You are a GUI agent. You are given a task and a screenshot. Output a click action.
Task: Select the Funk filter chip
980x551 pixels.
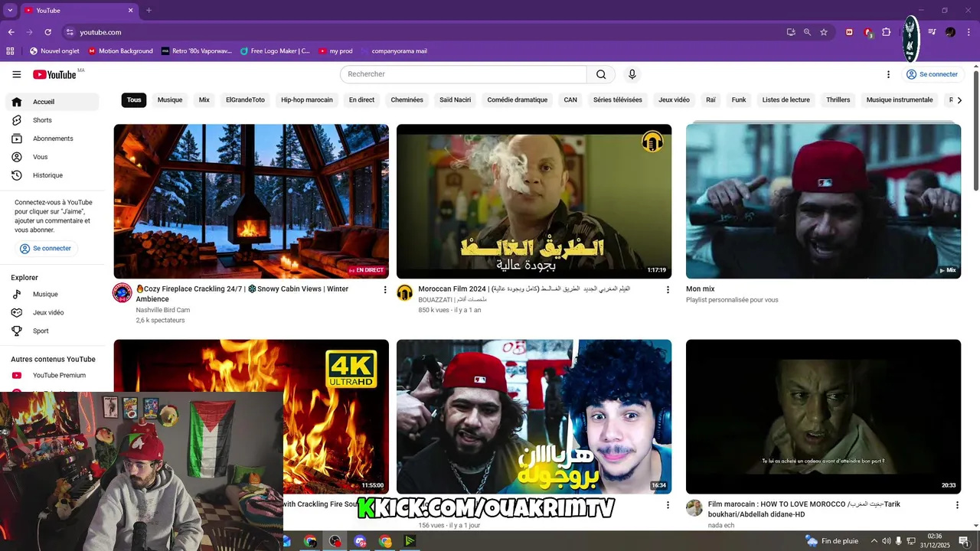coord(739,100)
